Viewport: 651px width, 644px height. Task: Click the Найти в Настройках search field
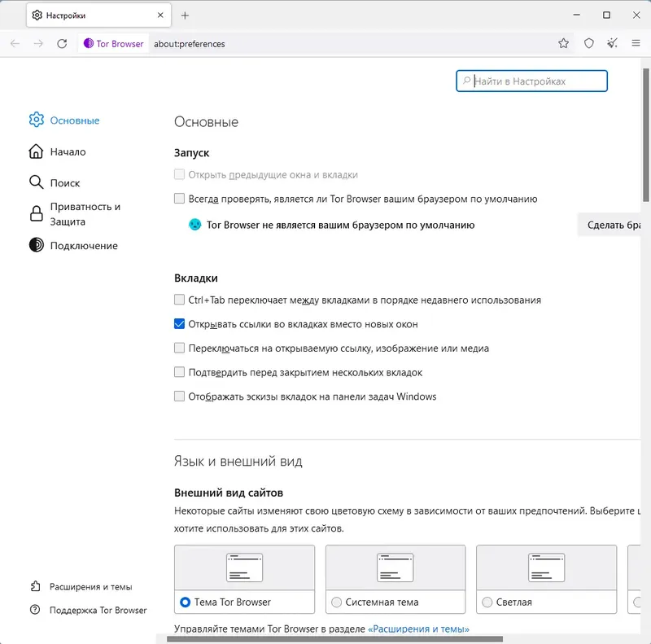(x=531, y=81)
